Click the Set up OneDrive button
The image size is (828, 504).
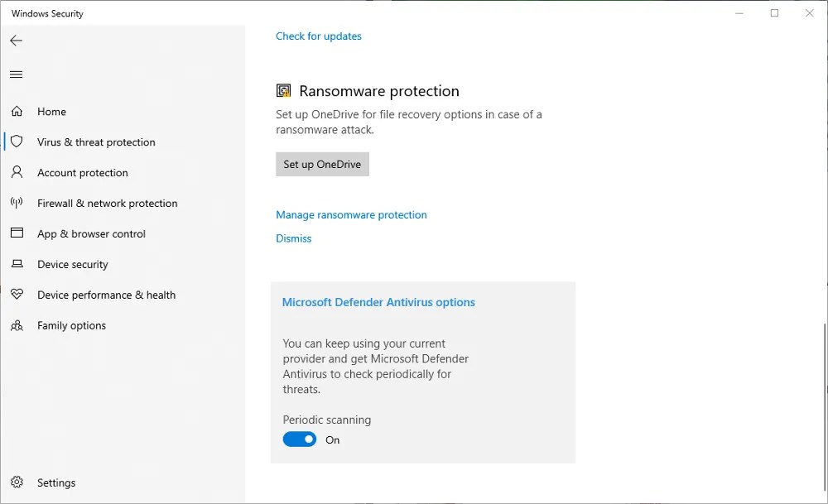tap(322, 164)
